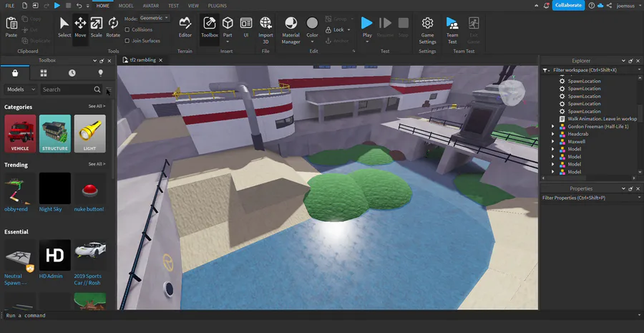Switch to the AVATAR ribbon tab

click(x=151, y=6)
